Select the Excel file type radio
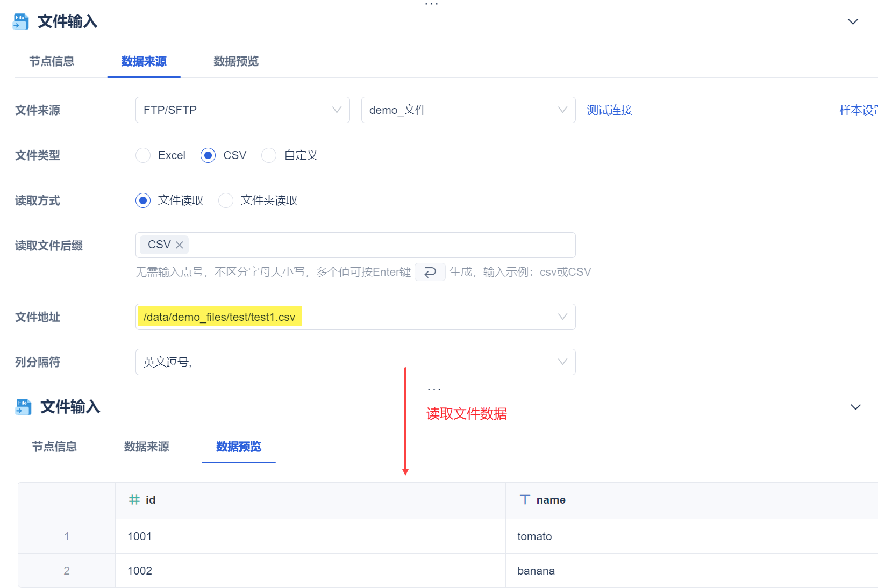 (x=143, y=155)
